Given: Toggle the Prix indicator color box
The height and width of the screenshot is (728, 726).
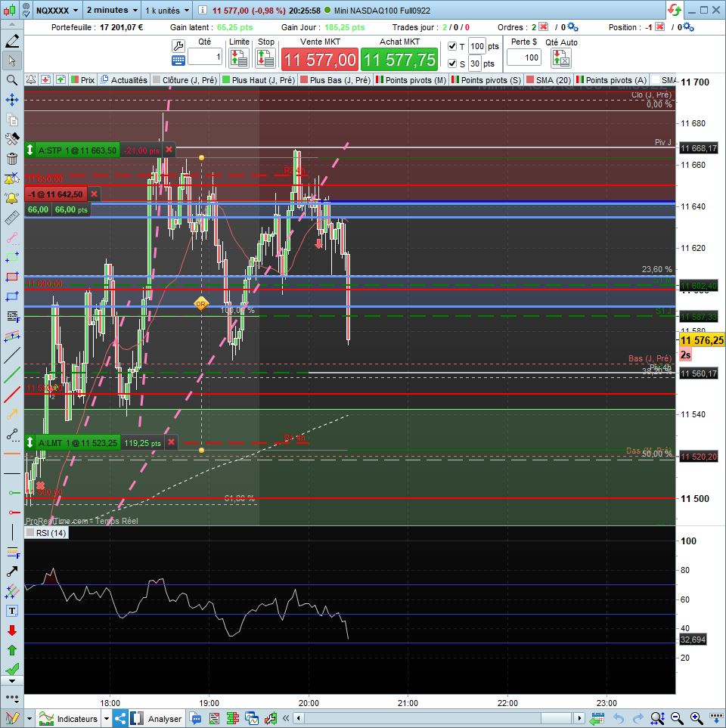Looking at the screenshot, I should click(x=74, y=80).
